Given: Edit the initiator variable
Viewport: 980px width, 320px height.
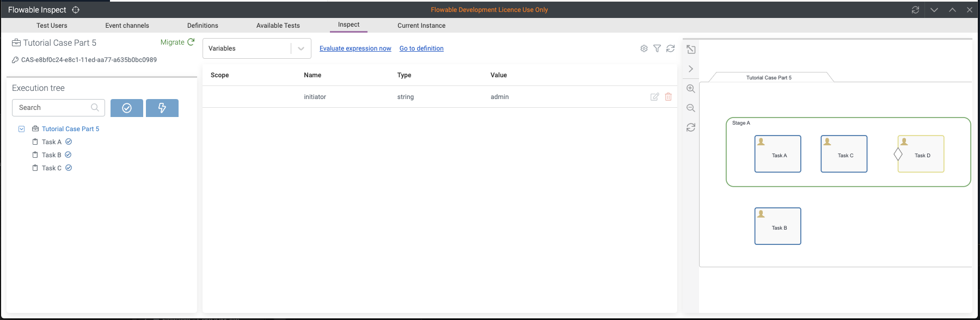Looking at the screenshot, I should (x=654, y=97).
